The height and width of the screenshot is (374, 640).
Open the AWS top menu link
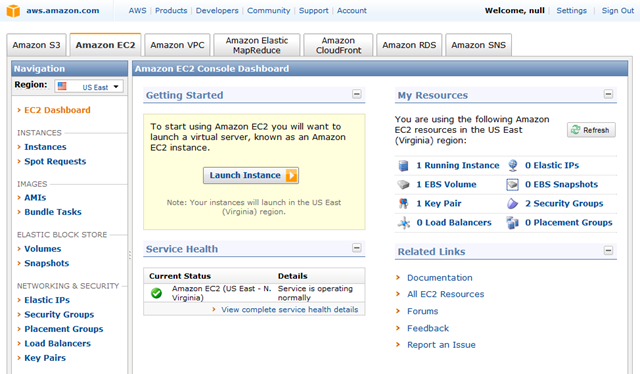click(138, 11)
